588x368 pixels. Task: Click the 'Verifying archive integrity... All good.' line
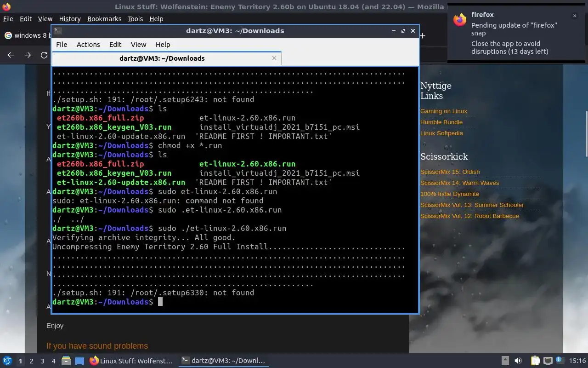144,237
